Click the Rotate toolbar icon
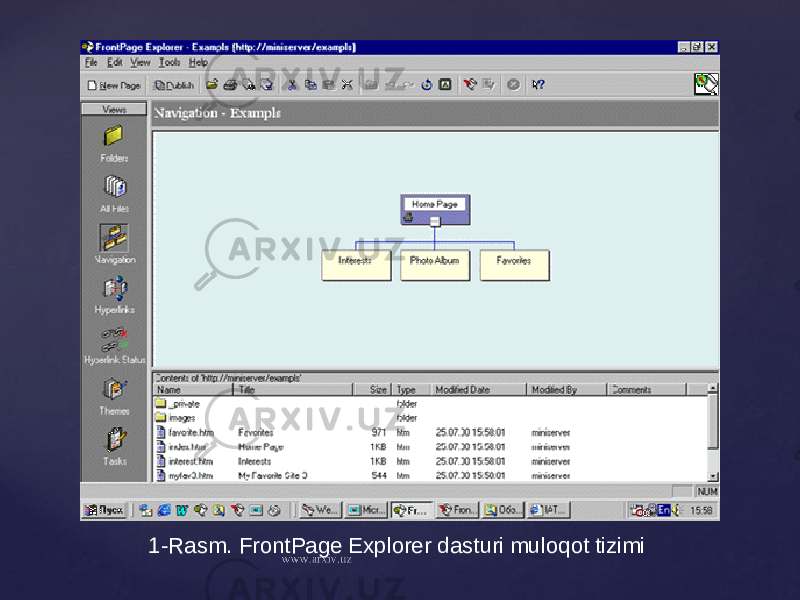This screenshot has height=600, width=800. pyautogui.click(x=427, y=85)
